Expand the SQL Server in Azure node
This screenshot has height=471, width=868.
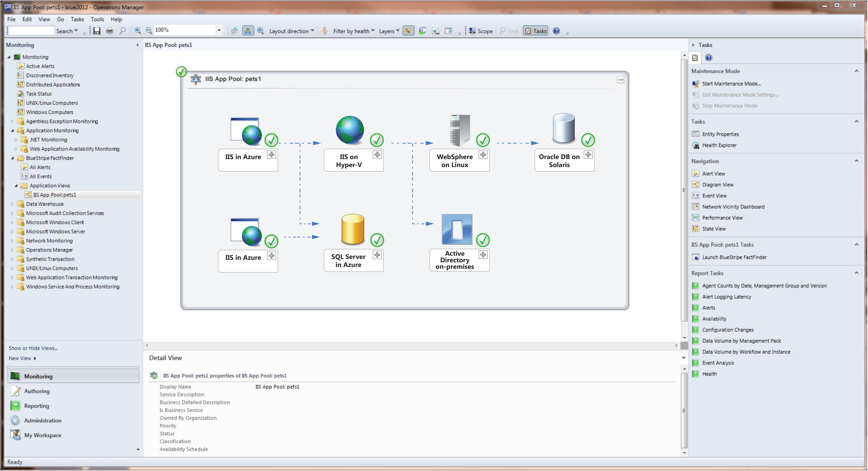(377, 255)
